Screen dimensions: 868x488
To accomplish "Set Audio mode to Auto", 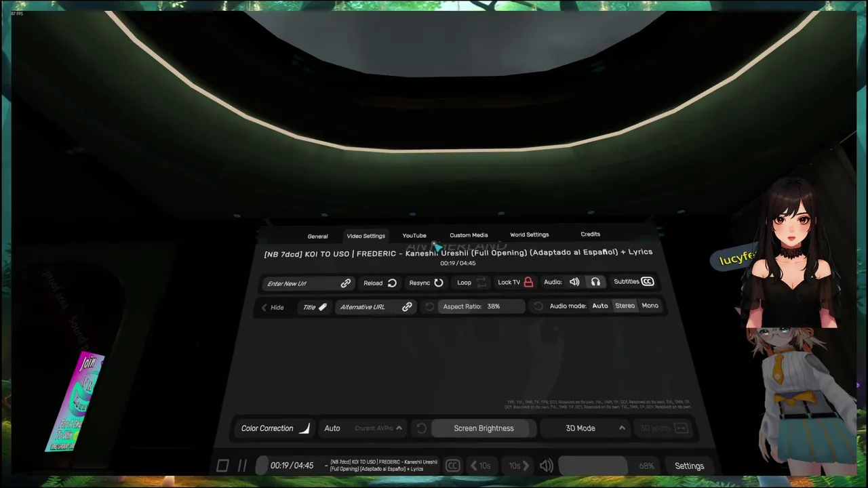I will (x=600, y=306).
